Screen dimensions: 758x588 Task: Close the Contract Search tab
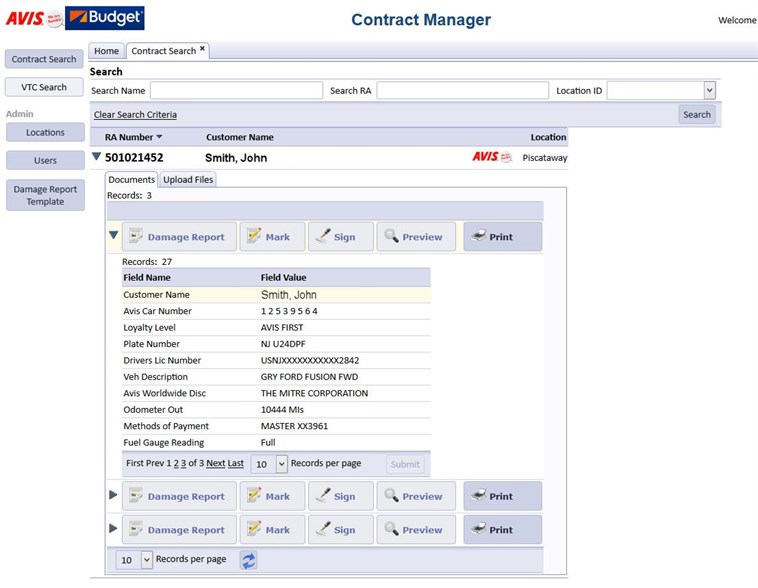click(203, 48)
